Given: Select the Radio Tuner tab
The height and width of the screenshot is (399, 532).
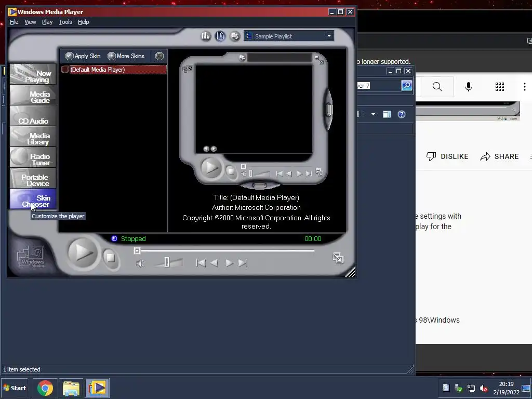Looking at the screenshot, I should click(33, 157).
